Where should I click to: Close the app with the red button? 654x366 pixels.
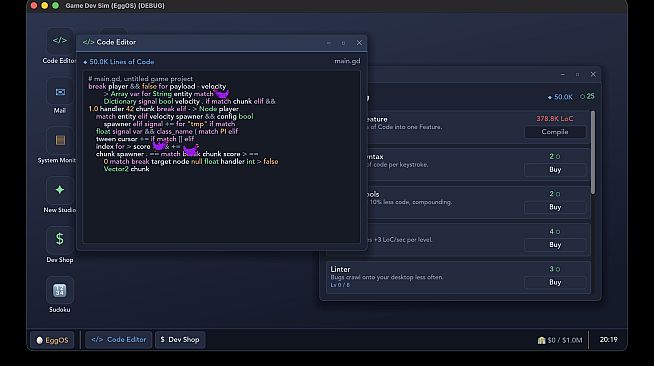tap(34, 6)
